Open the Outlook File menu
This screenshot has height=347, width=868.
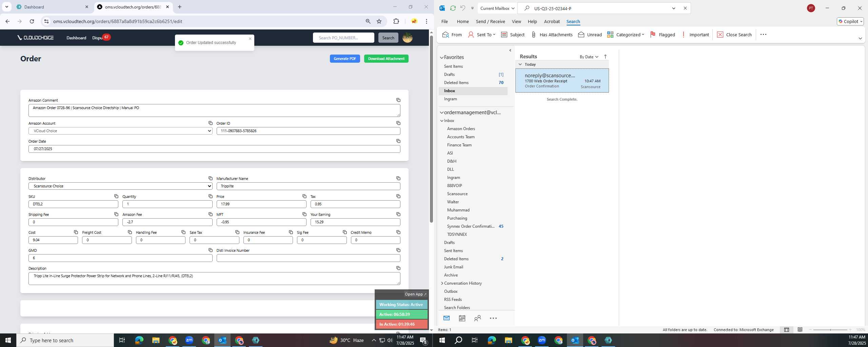pos(445,21)
